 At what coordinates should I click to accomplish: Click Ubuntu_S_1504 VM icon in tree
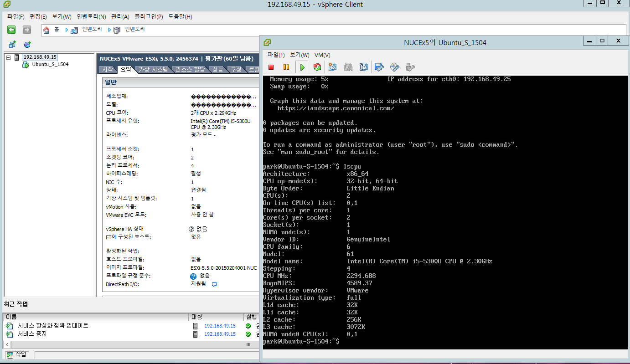click(26, 65)
